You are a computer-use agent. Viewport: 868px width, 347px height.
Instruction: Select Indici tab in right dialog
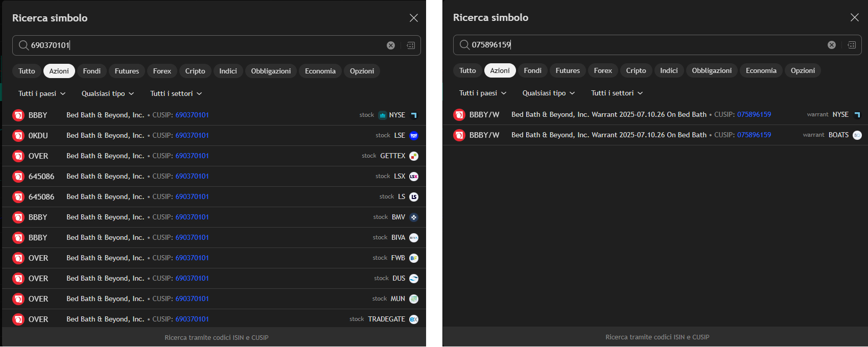(x=669, y=70)
